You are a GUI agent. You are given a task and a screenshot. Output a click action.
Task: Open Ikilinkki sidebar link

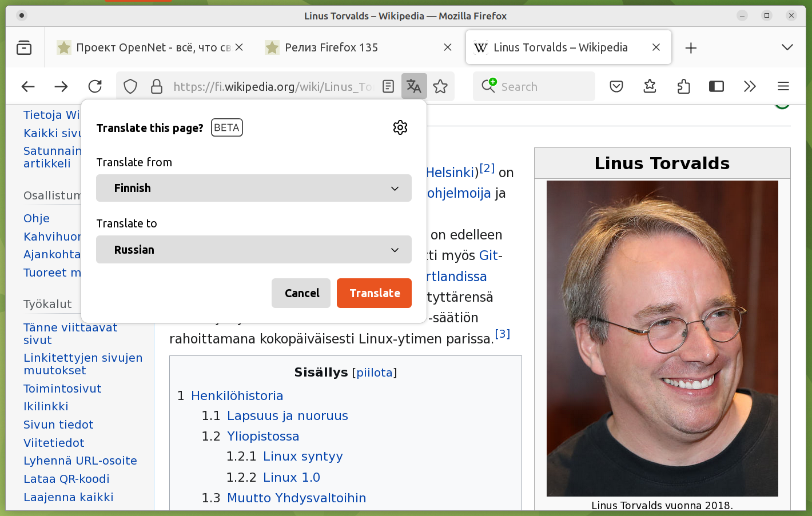click(46, 406)
